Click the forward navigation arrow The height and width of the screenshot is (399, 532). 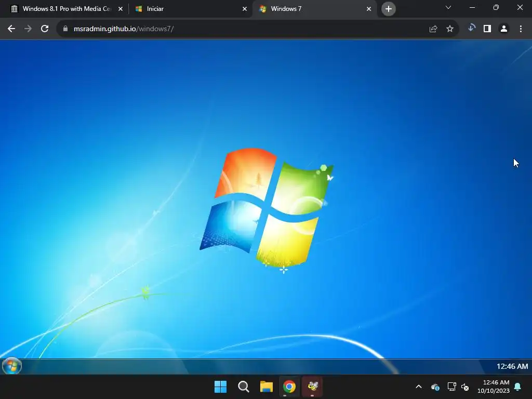[x=28, y=29]
